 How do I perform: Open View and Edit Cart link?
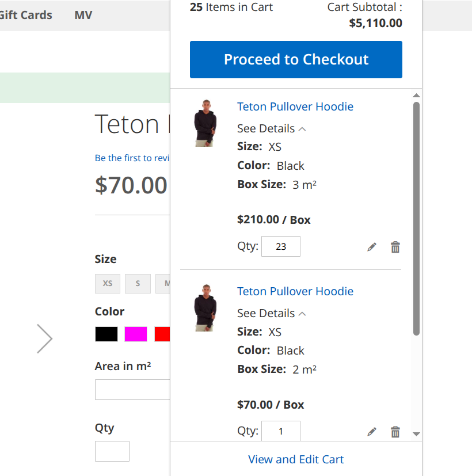(x=296, y=459)
